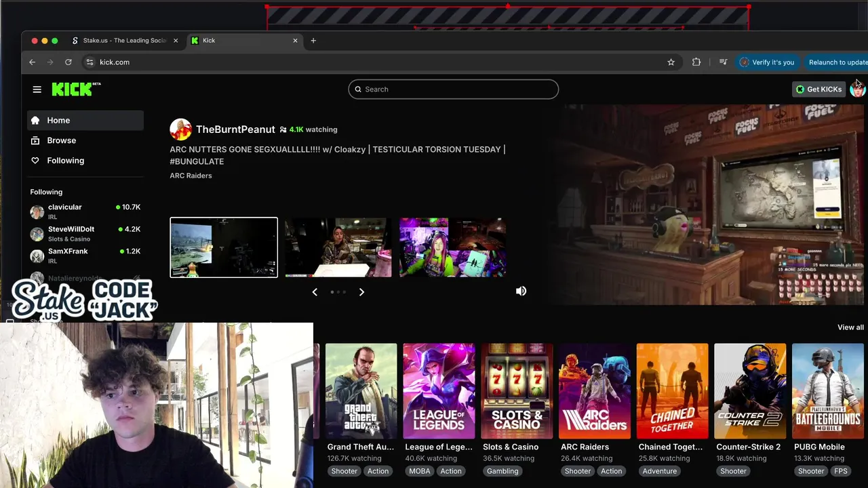Go to next featured stream arrow
Screen dimensions: 868x488
[361, 292]
